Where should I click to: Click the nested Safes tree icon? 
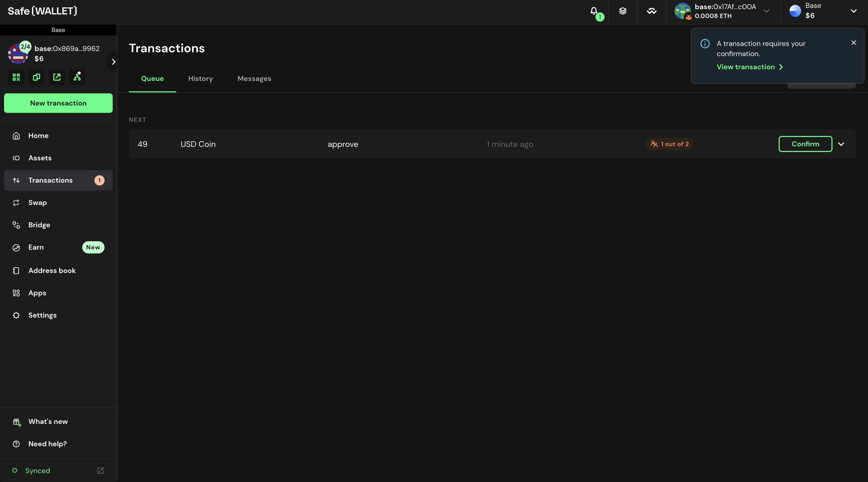pyautogui.click(x=77, y=77)
